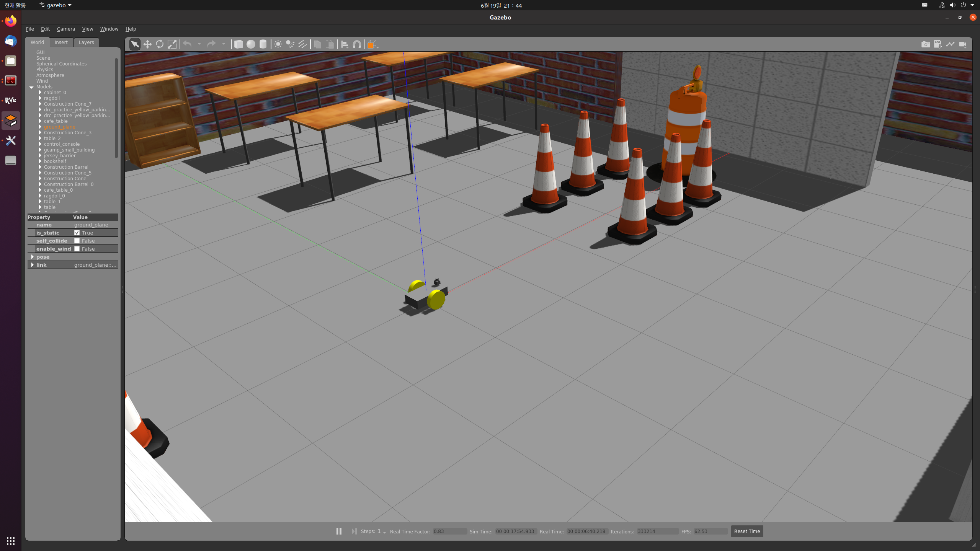Enable the self_collide checkbox
The width and height of the screenshot is (980, 551).
[77, 241]
